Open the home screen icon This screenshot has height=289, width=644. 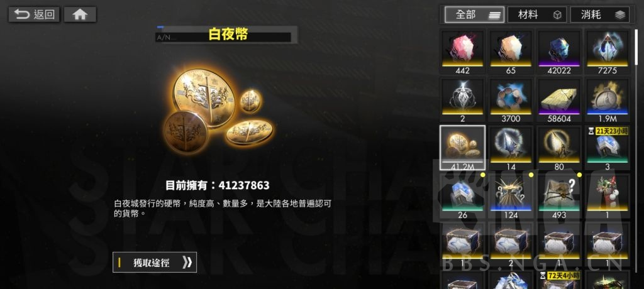(80, 15)
